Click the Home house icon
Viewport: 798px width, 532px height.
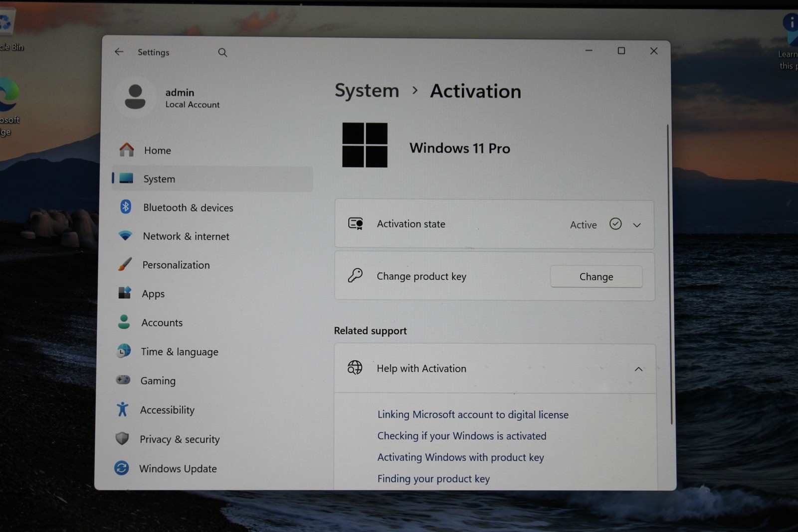coord(127,150)
